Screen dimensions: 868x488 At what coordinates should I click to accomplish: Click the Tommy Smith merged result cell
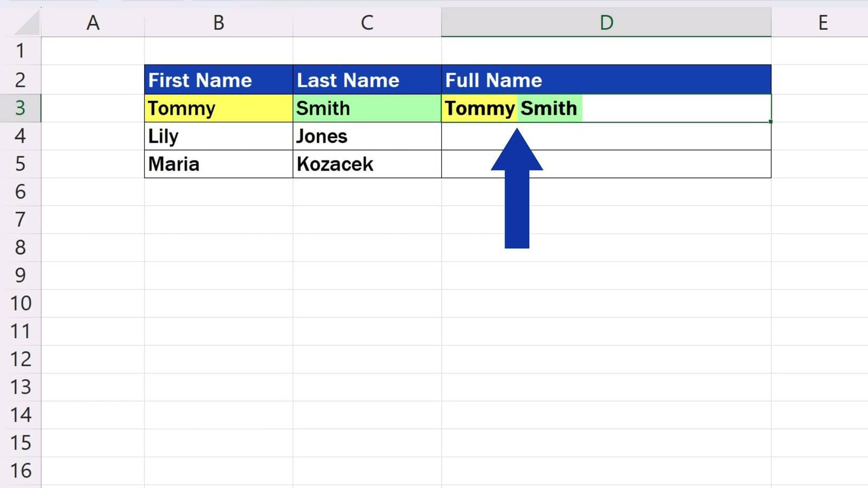point(606,108)
